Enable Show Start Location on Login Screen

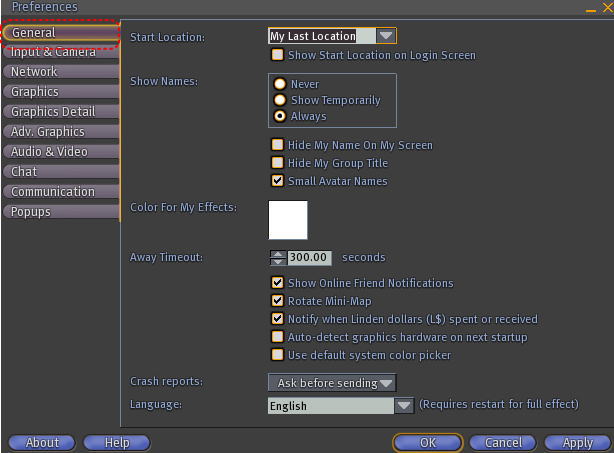(277, 55)
